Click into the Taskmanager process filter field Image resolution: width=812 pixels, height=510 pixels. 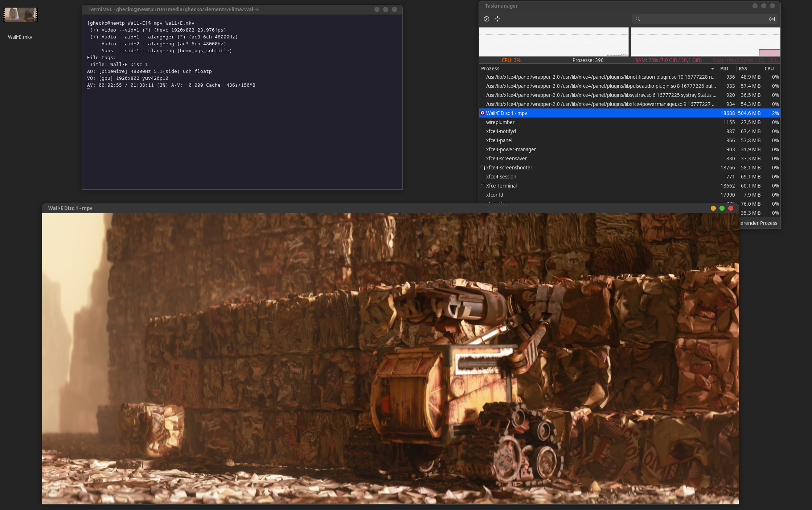click(705, 19)
